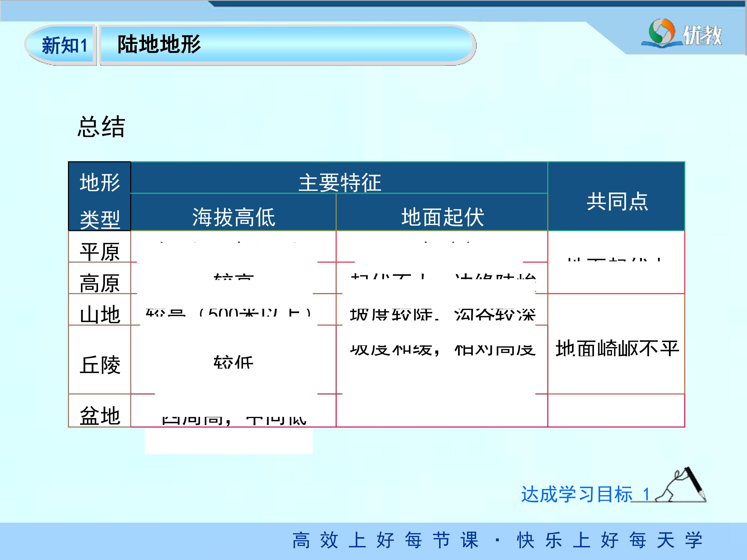Click the 共同点 column header
The image size is (747, 560).
point(616,197)
